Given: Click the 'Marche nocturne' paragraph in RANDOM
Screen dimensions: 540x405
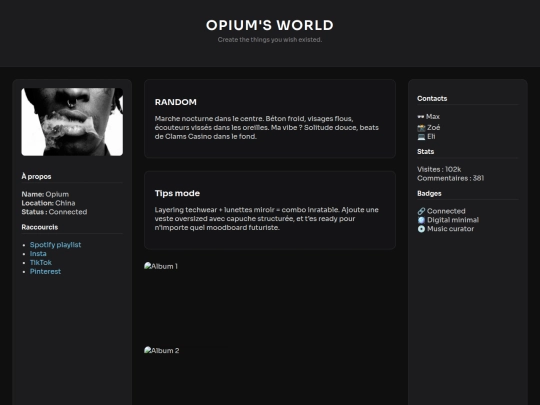Looking at the screenshot, I should click(267, 127).
